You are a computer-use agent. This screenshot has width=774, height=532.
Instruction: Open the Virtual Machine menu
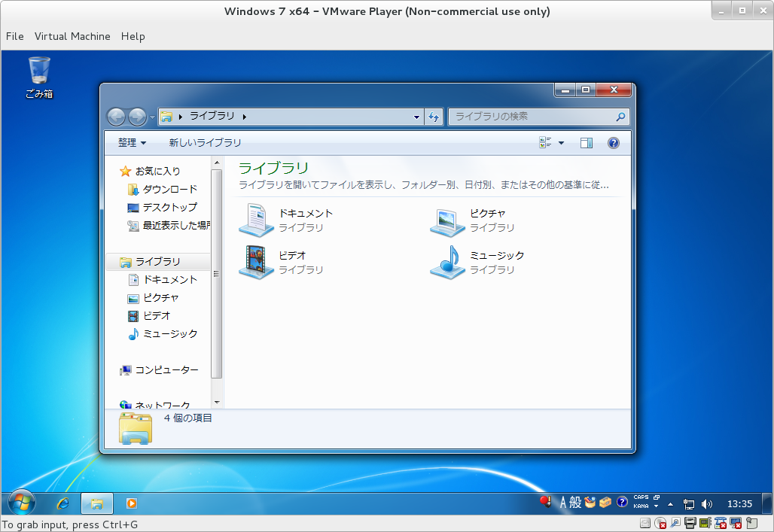[72, 37]
